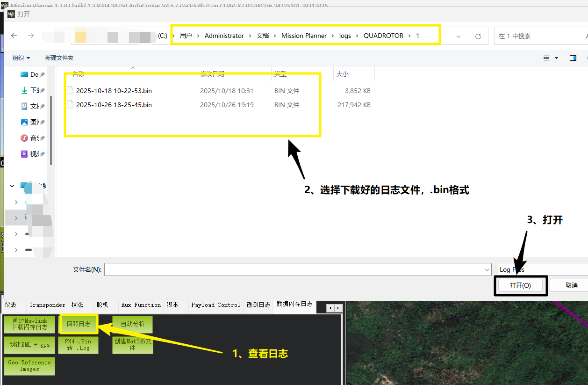Go to the Music quick access folder

click(x=34, y=138)
